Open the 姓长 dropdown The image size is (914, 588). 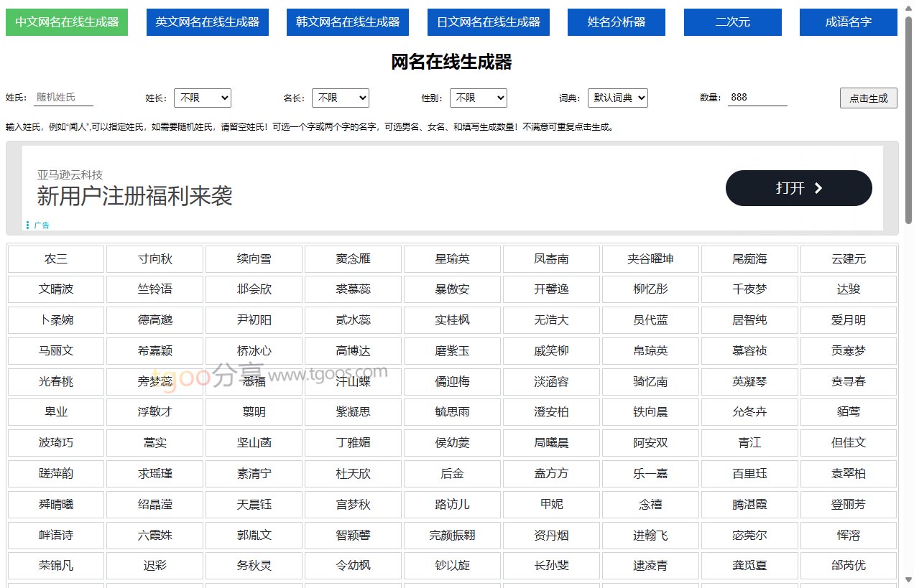click(x=202, y=98)
